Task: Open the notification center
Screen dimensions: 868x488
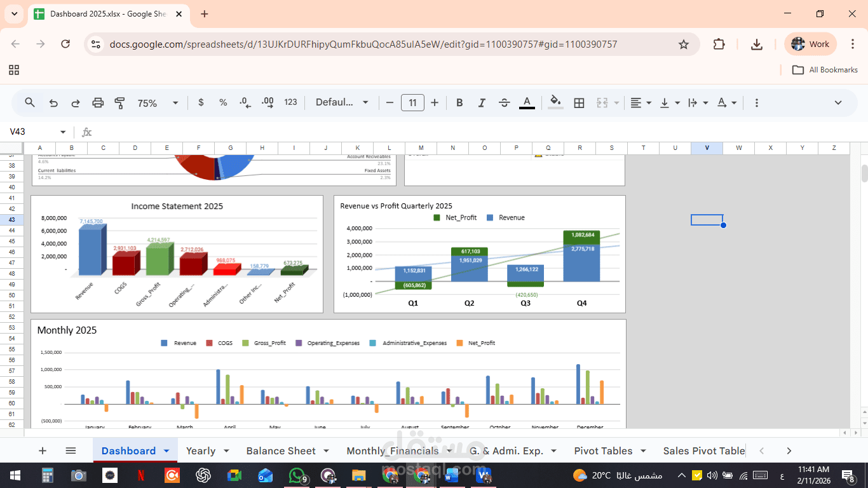Action: (848, 475)
